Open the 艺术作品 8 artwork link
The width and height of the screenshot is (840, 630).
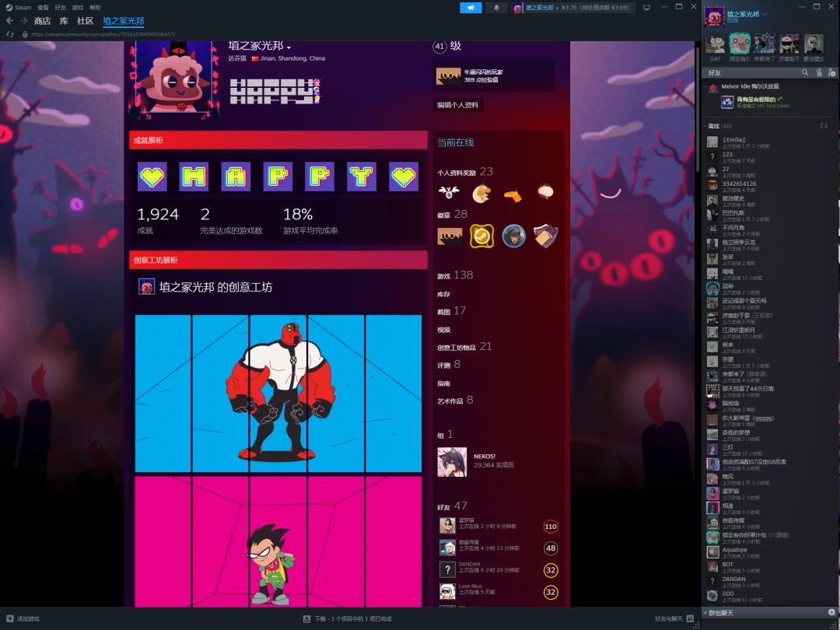(x=455, y=401)
